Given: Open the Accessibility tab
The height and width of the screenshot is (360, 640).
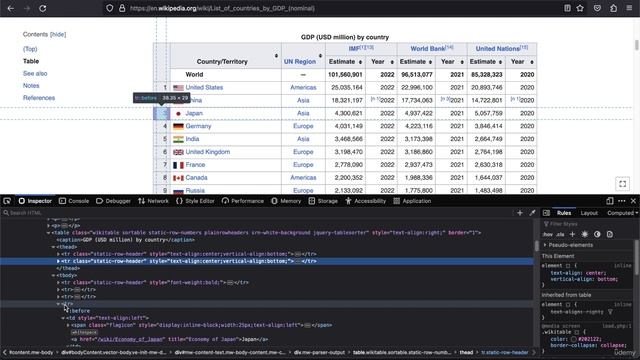Looking at the screenshot, I should (365, 201).
